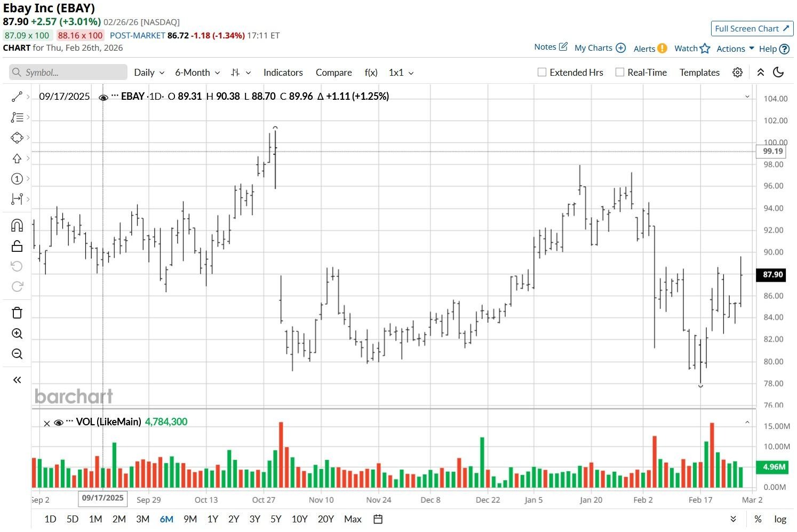Collapse header with the double up chevron

click(x=760, y=73)
